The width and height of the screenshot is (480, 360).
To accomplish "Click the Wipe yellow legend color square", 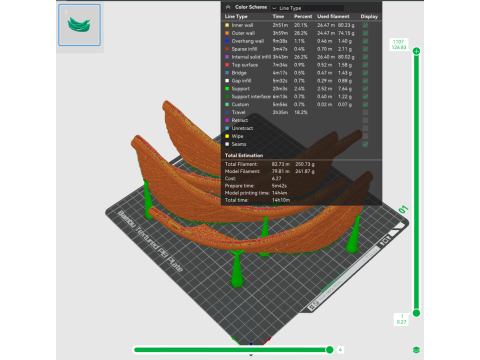I will [x=227, y=136].
